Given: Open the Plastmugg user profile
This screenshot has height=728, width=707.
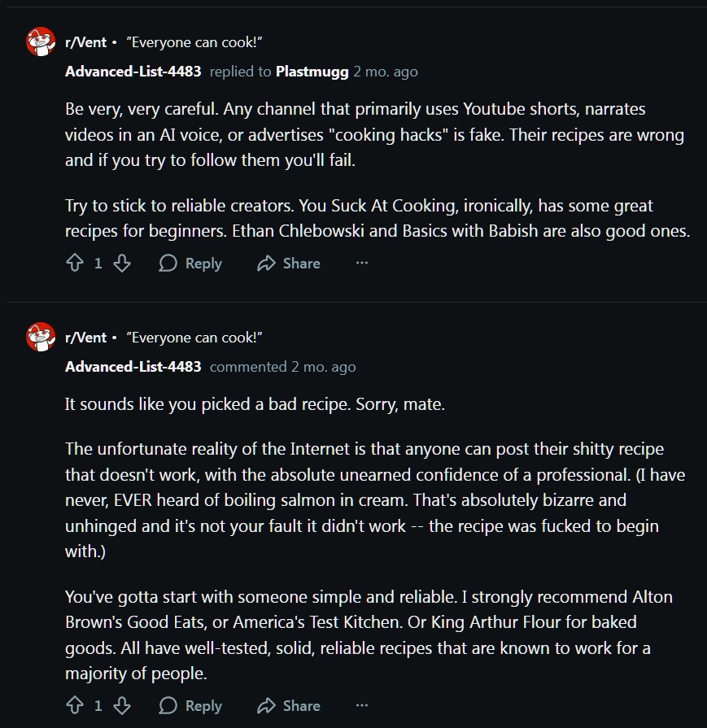Looking at the screenshot, I should click(x=312, y=72).
